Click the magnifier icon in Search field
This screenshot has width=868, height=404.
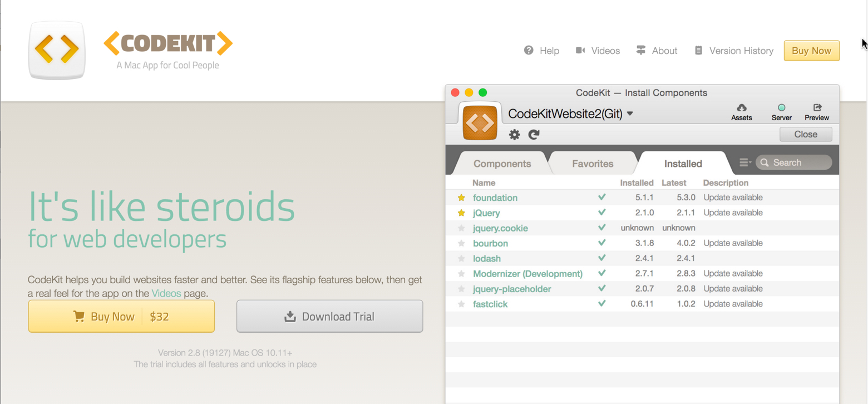tap(765, 162)
